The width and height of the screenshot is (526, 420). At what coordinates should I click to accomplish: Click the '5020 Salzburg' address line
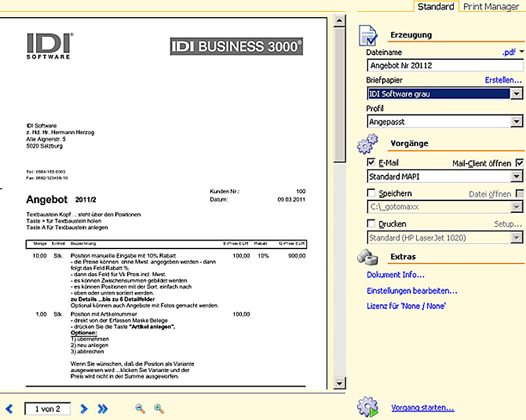coord(45,146)
